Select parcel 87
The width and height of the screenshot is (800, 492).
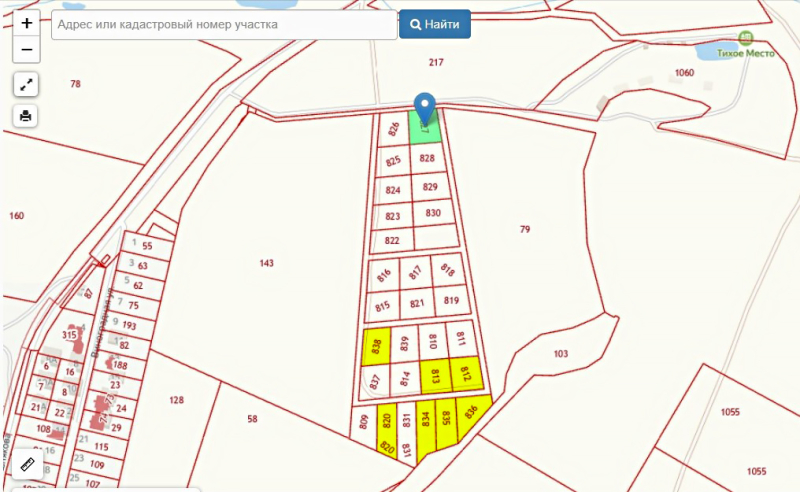[89, 294]
